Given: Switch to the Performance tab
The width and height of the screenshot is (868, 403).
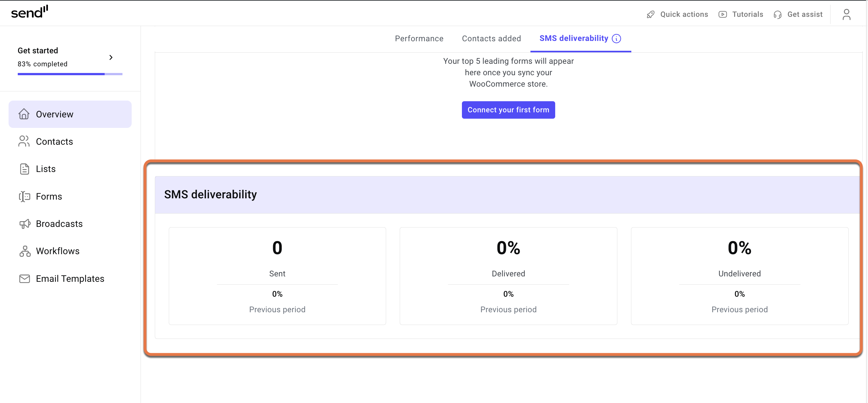Looking at the screenshot, I should pyautogui.click(x=419, y=38).
